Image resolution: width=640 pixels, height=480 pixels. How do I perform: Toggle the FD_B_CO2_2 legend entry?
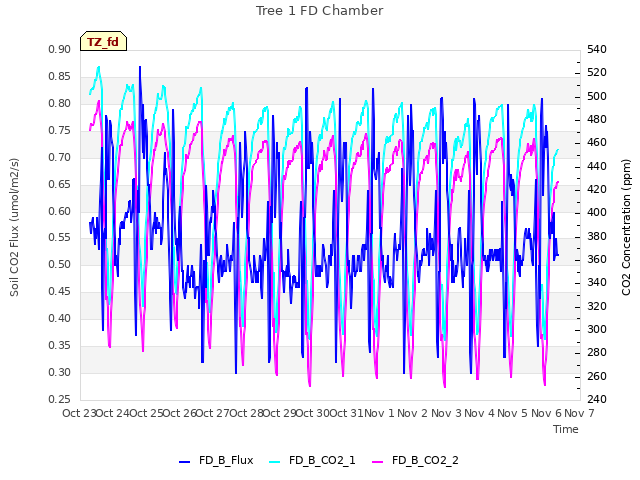point(416,460)
